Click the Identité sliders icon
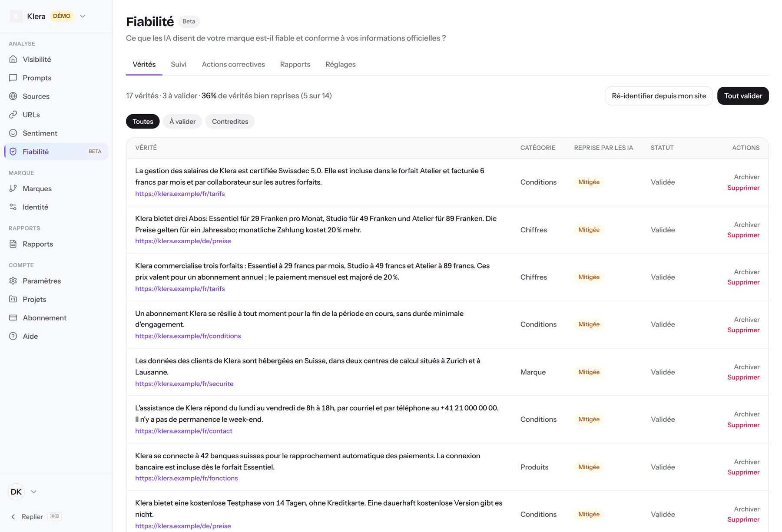782x532 pixels. 13,207
